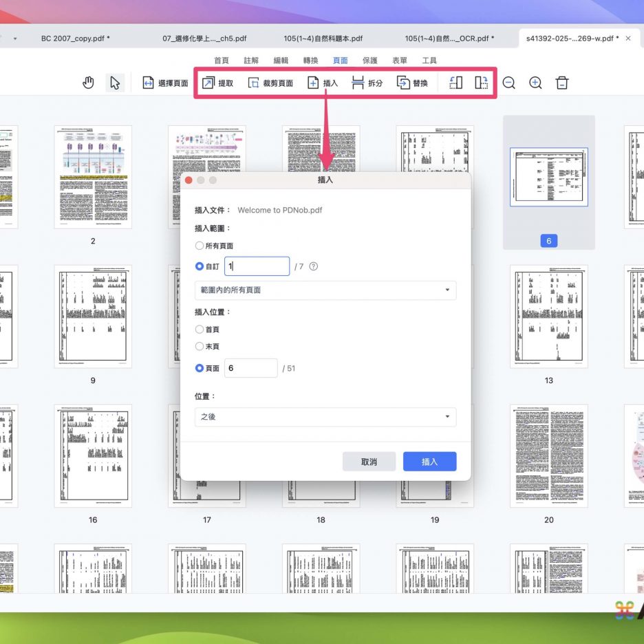The height and width of the screenshot is (644, 644).
Task: Click the Crop page (裁剪頁面) tool
Action: tap(254, 83)
